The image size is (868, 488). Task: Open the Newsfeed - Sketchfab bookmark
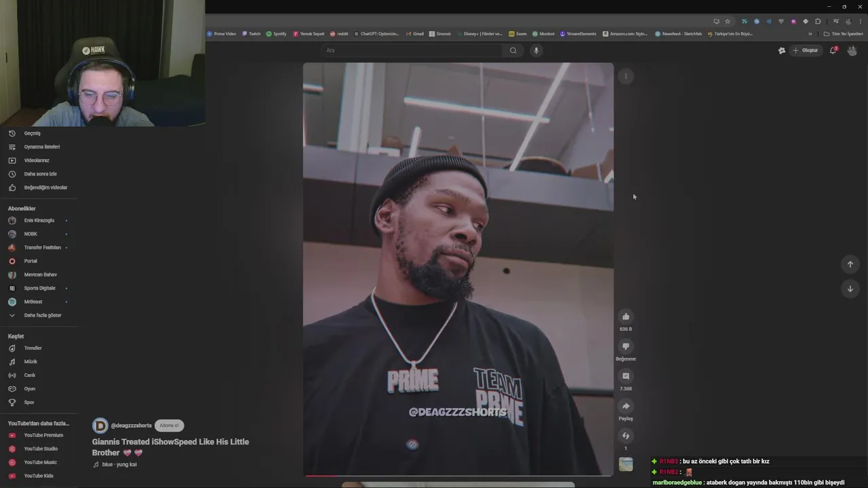tap(679, 34)
